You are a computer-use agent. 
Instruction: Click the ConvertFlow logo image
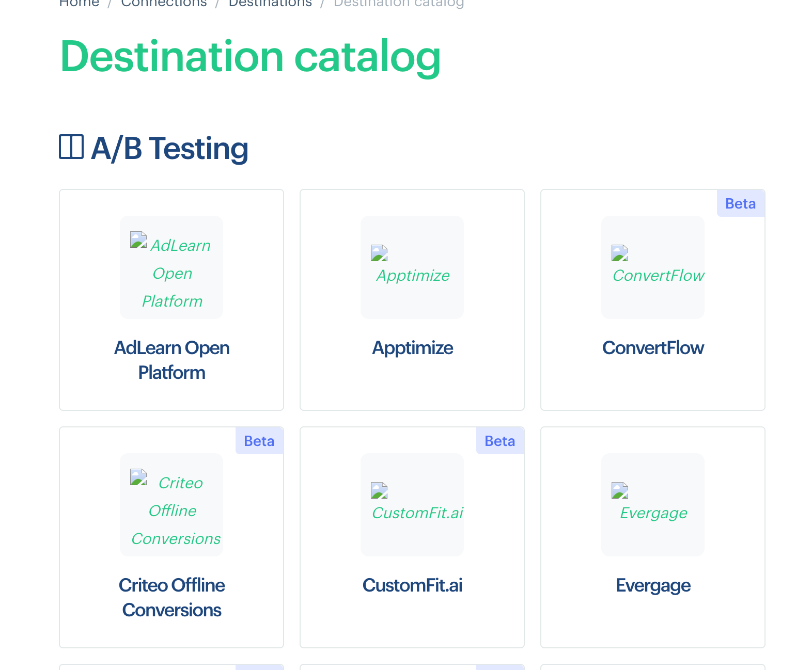pyautogui.click(x=653, y=267)
